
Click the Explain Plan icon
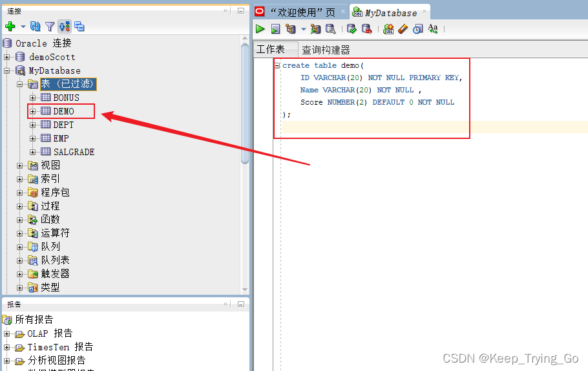click(x=291, y=29)
